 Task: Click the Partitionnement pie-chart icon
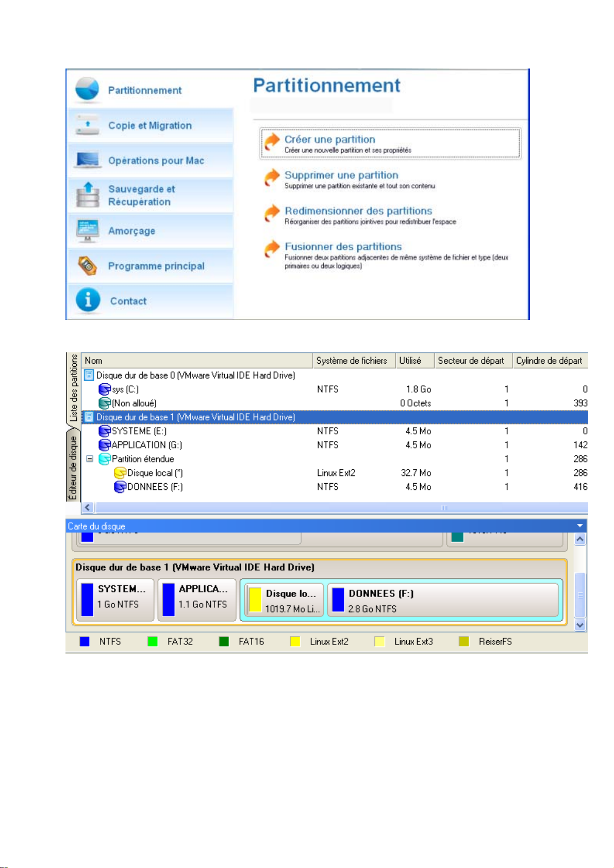[x=87, y=90]
